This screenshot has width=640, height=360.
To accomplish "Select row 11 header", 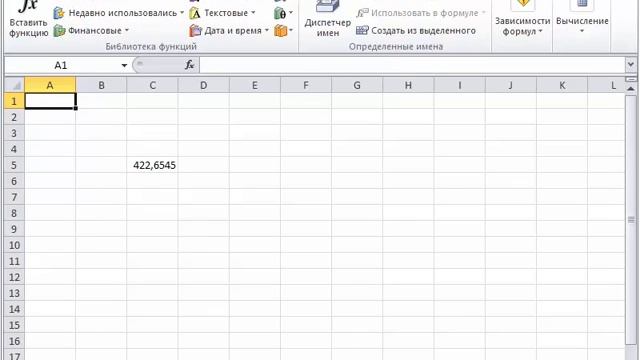I will pos(14,261).
